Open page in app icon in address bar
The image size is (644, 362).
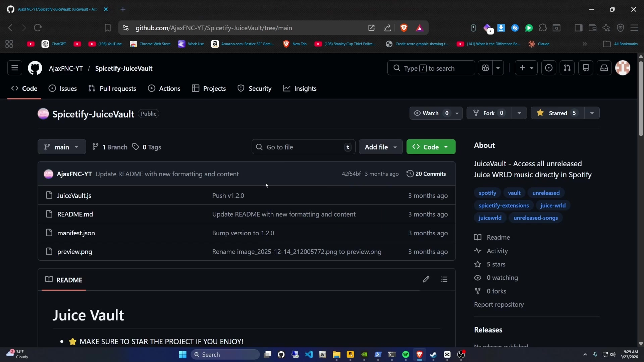371,28
